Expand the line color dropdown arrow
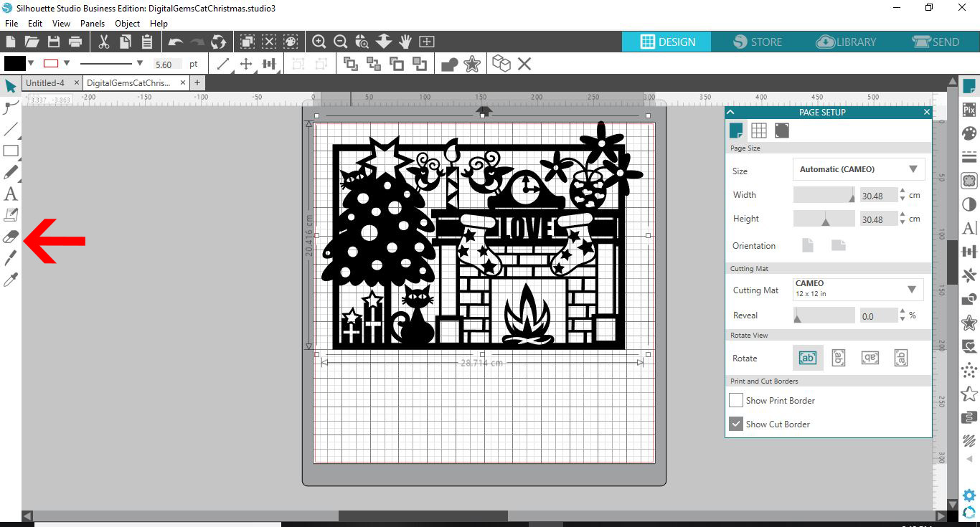The image size is (980, 527). click(x=67, y=63)
